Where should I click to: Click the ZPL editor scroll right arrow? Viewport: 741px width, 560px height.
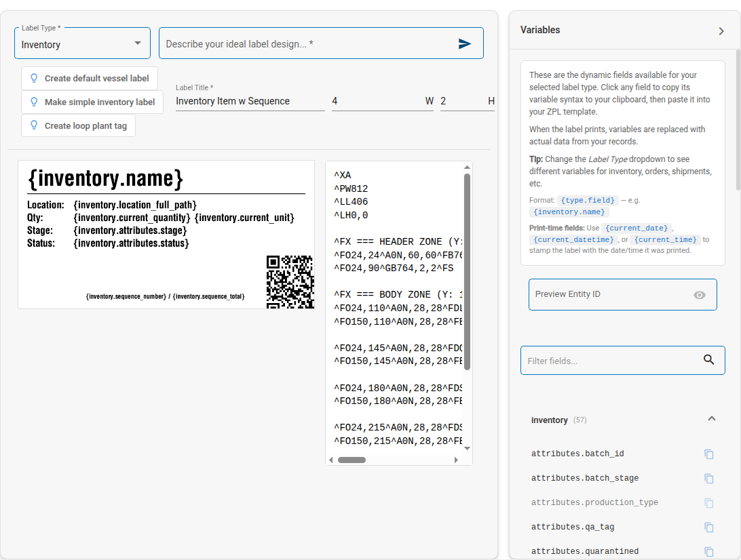[456, 460]
